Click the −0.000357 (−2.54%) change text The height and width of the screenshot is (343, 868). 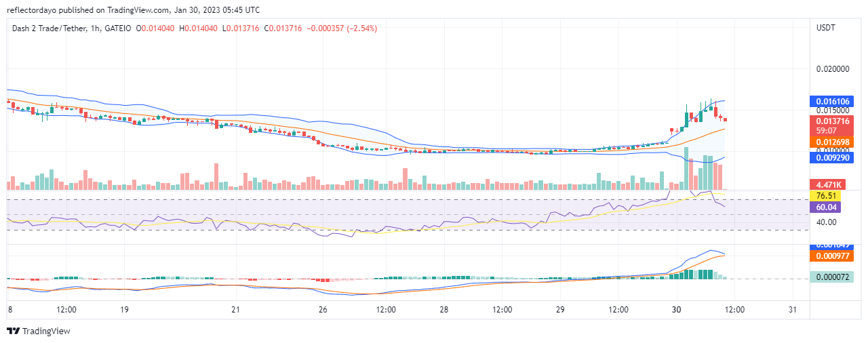click(x=342, y=28)
